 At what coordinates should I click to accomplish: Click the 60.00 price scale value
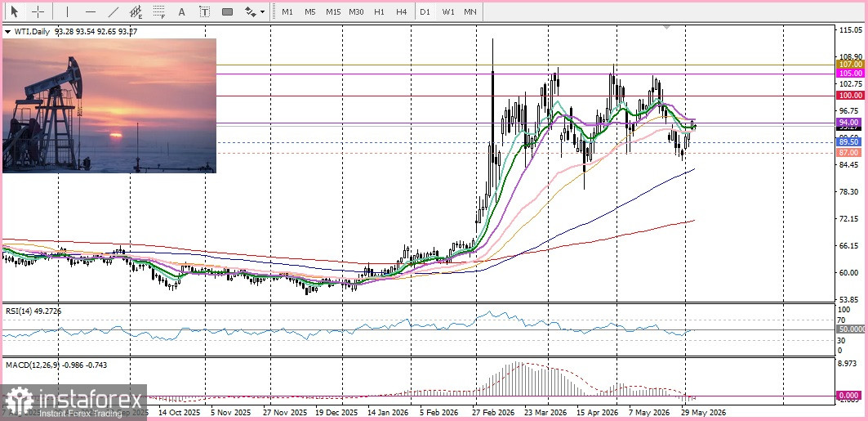tap(848, 272)
